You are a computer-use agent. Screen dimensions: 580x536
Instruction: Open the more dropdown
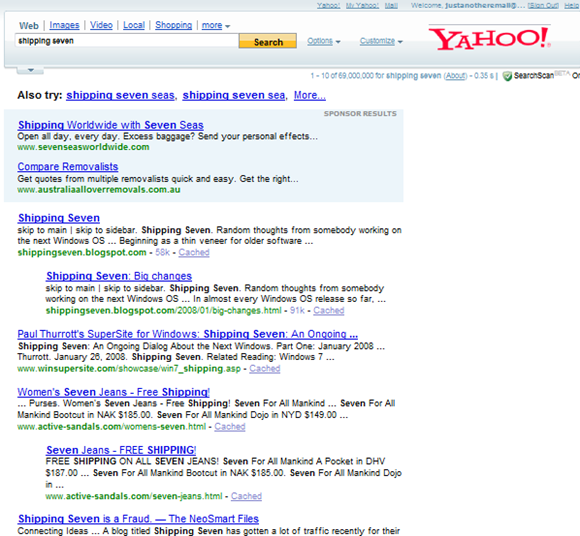[x=216, y=25]
